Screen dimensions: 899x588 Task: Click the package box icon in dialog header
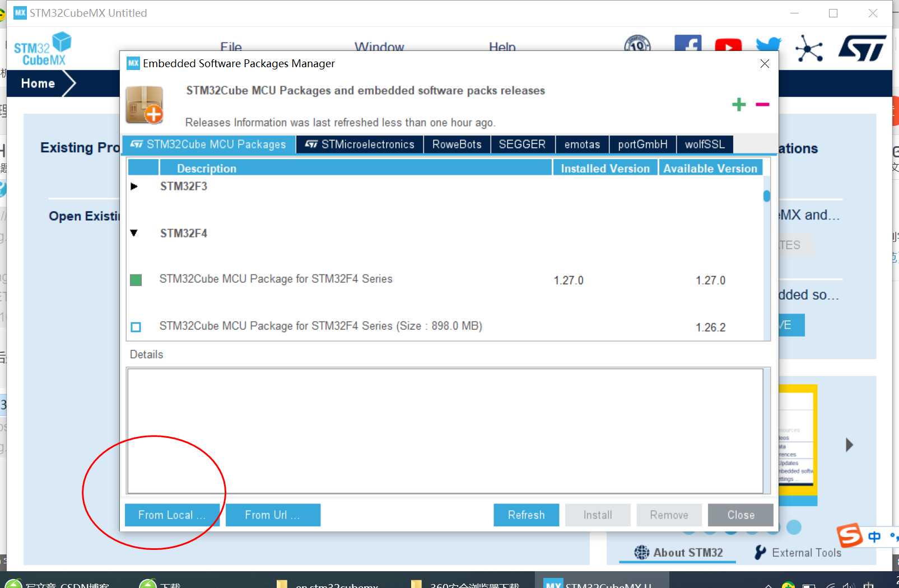[145, 105]
